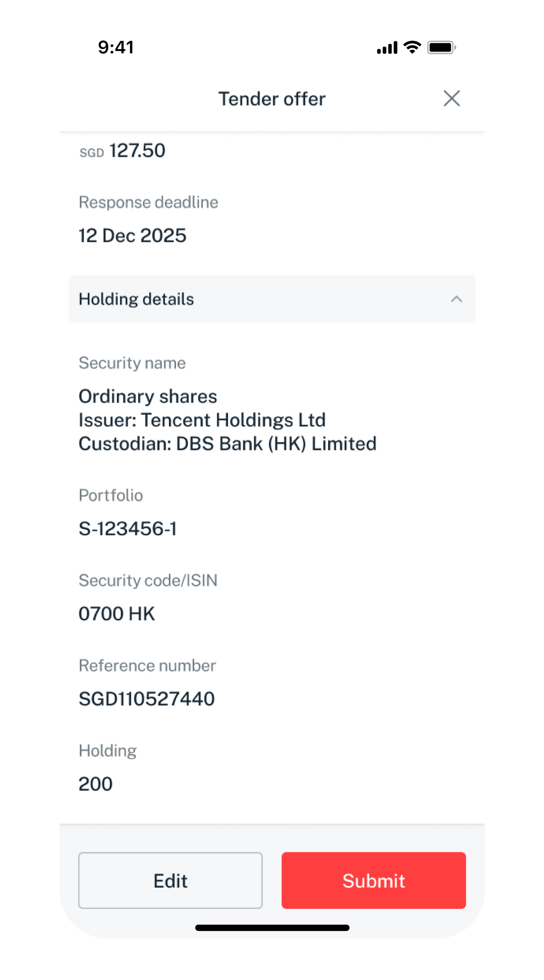
Task: Tap the 9:41 clock in status bar
Action: point(116,48)
